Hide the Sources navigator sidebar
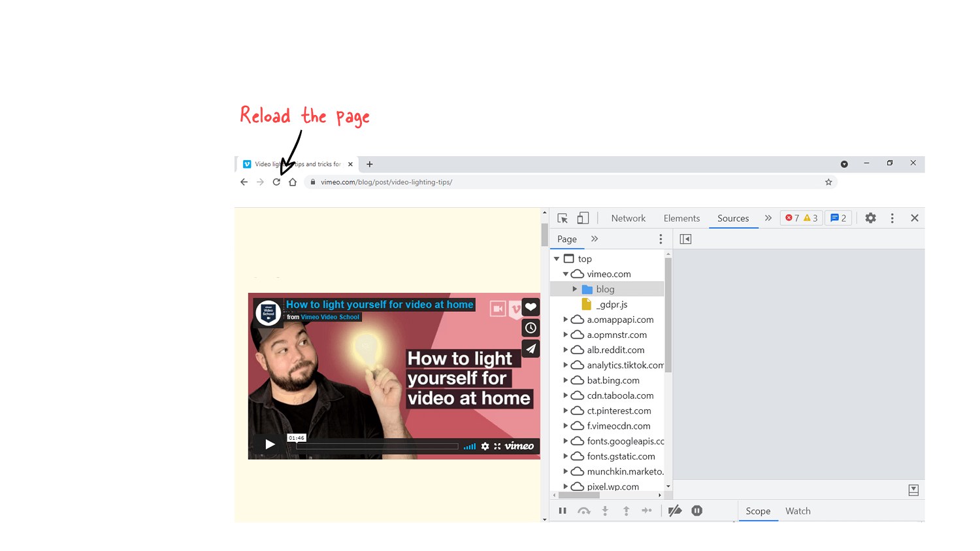Viewport: 980px width, 551px height. [685, 239]
